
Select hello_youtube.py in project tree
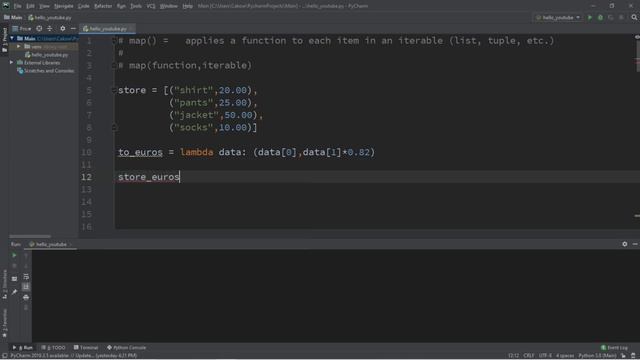point(47,55)
